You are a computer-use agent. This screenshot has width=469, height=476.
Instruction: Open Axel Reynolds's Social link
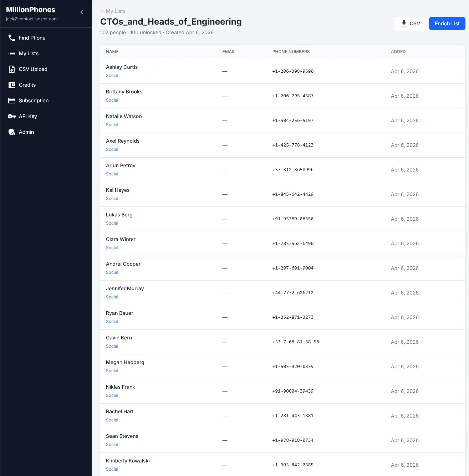coord(112,149)
